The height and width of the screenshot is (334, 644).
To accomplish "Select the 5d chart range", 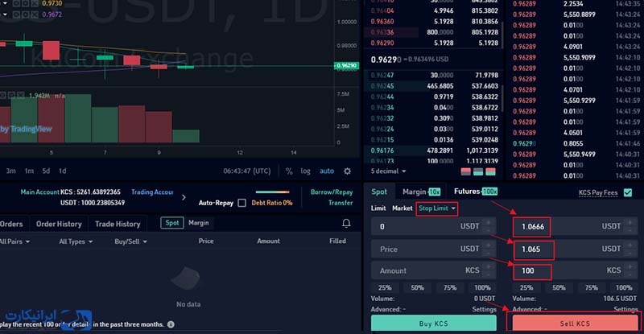I will (x=46, y=171).
